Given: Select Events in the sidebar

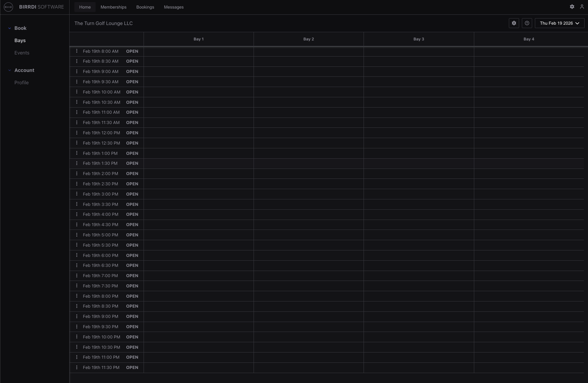Looking at the screenshot, I should [x=22, y=53].
